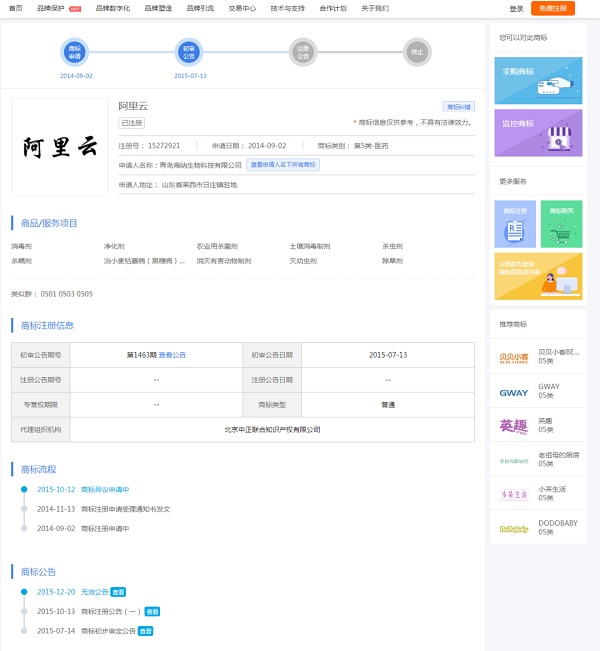Open the 品牌引流 menu item
The height and width of the screenshot is (651, 600).
pyautogui.click(x=200, y=8)
